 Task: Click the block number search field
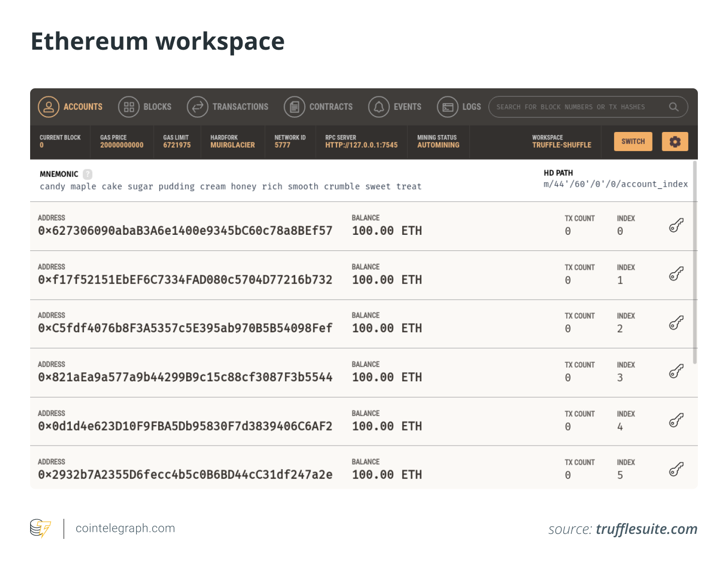[x=572, y=106]
